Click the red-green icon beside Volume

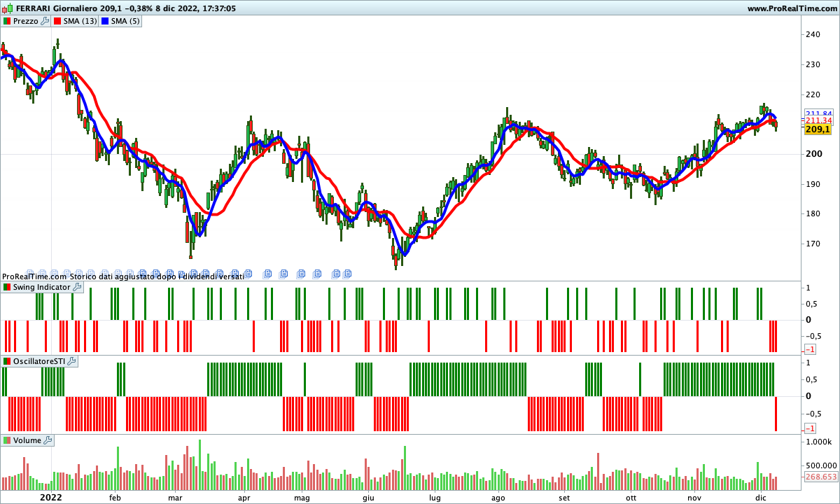[x=7, y=440]
